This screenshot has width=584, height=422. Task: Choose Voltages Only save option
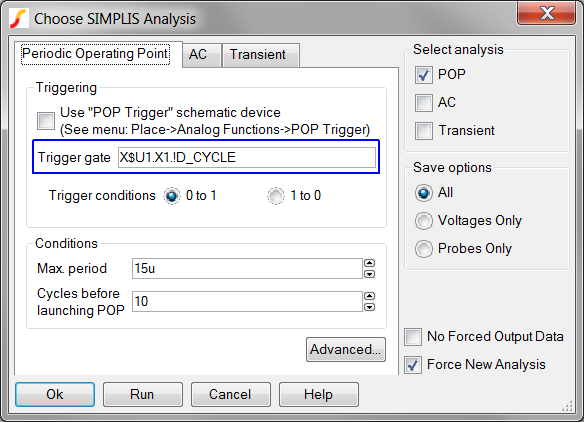pyautogui.click(x=424, y=221)
